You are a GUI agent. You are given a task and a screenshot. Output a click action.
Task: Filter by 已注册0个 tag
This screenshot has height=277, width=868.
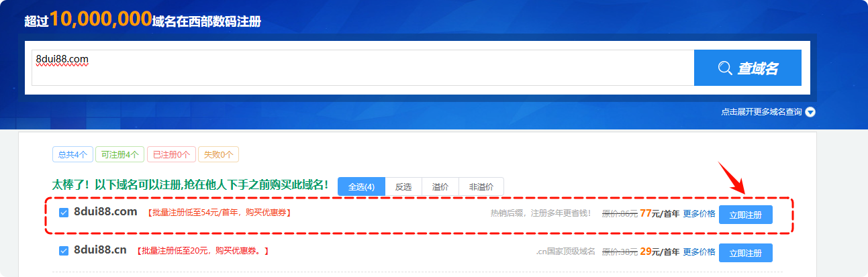(x=171, y=154)
